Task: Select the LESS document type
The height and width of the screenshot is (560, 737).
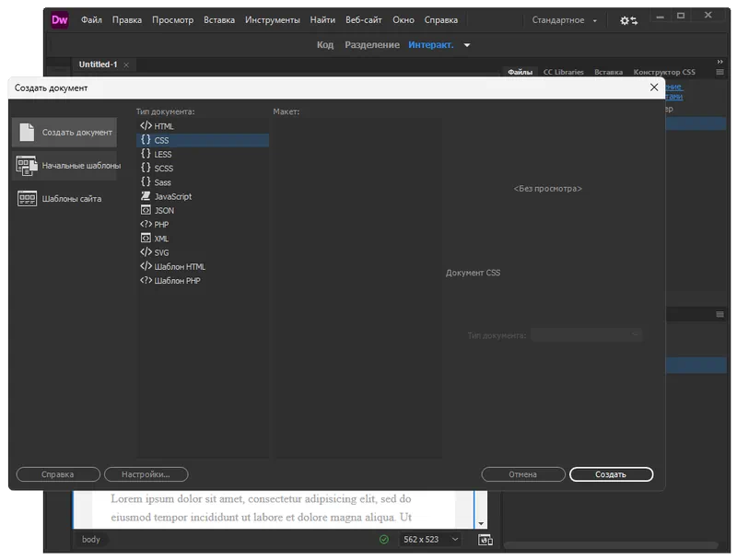Action: click(x=203, y=154)
